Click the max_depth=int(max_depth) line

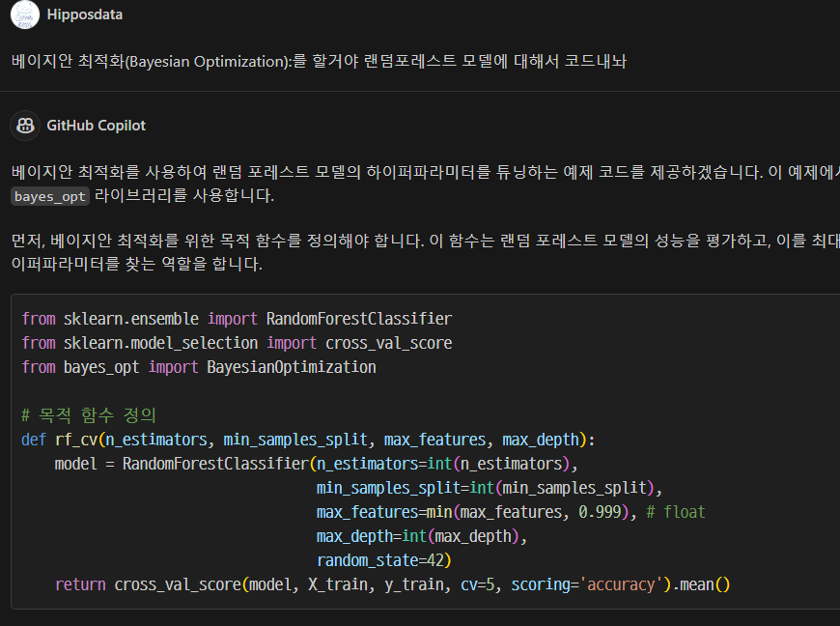422,536
